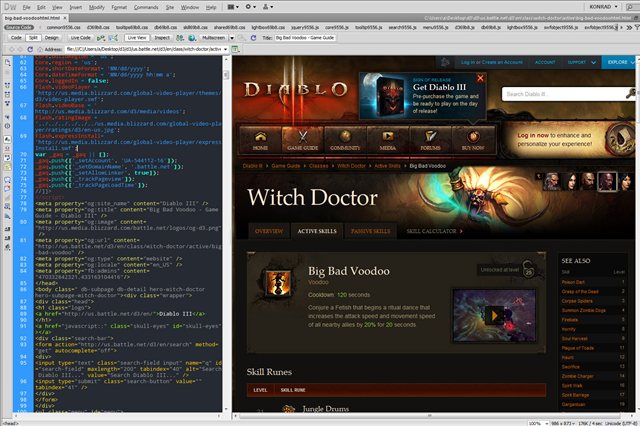
Task: Click Witch Doctor in the breadcrumb
Action: coord(351,166)
